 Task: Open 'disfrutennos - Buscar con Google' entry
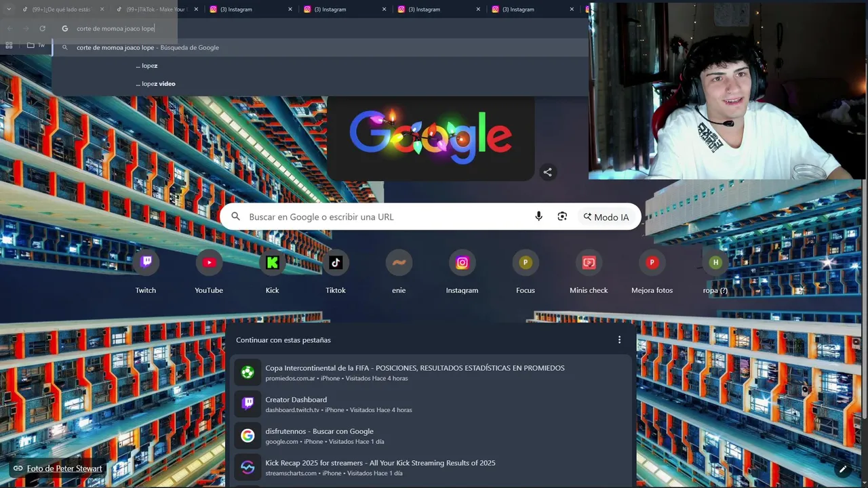point(431,436)
